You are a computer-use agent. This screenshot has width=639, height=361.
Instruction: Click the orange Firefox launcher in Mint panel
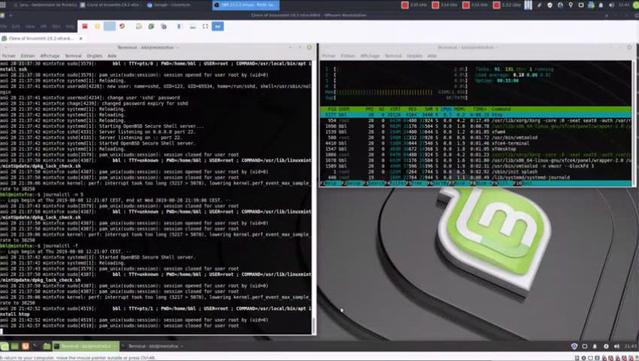click(x=25, y=346)
